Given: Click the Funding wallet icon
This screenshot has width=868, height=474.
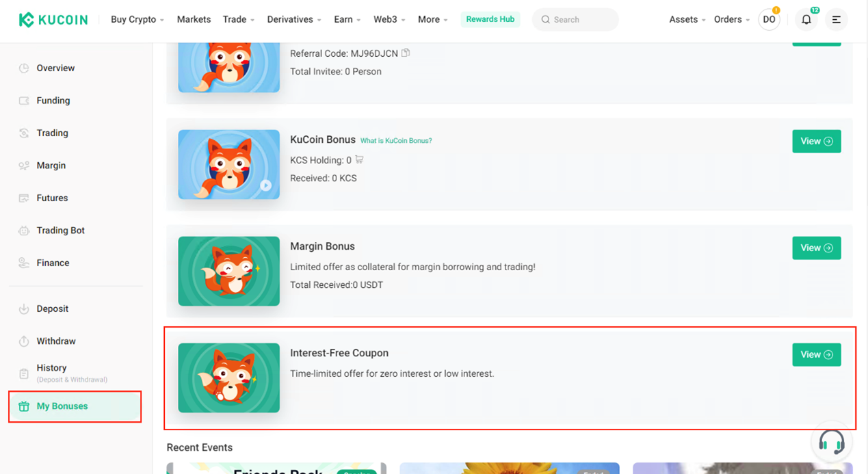Looking at the screenshot, I should pos(24,101).
